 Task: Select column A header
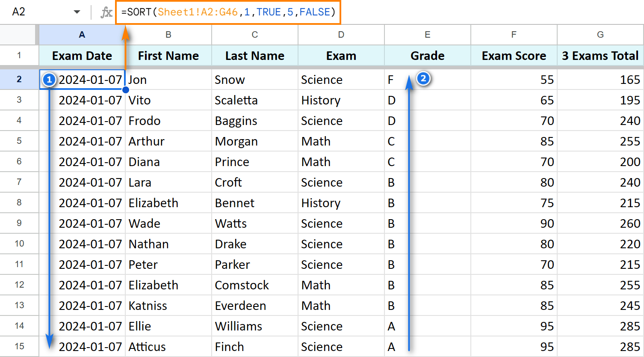pyautogui.click(x=82, y=35)
